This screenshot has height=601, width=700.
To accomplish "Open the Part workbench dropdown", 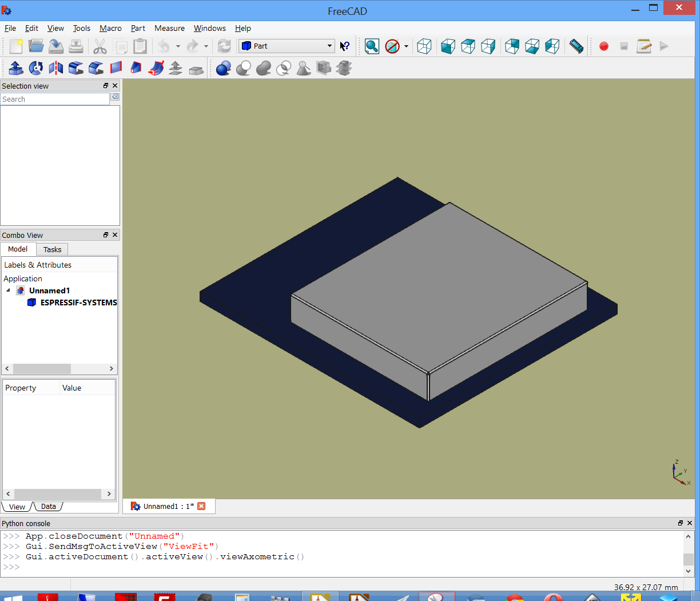I will [x=287, y=46].
